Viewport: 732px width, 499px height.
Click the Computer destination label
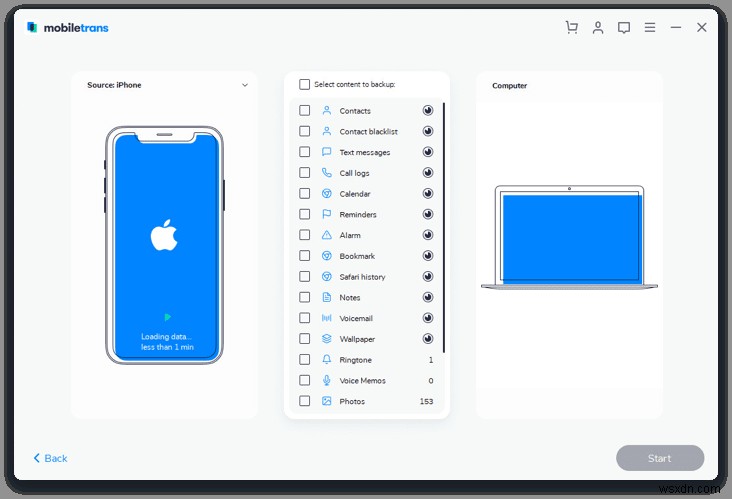pos(509,86)
